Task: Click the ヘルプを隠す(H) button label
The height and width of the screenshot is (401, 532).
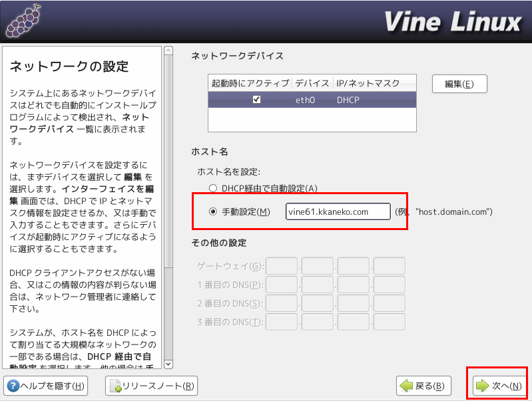Action: point(52,386)
